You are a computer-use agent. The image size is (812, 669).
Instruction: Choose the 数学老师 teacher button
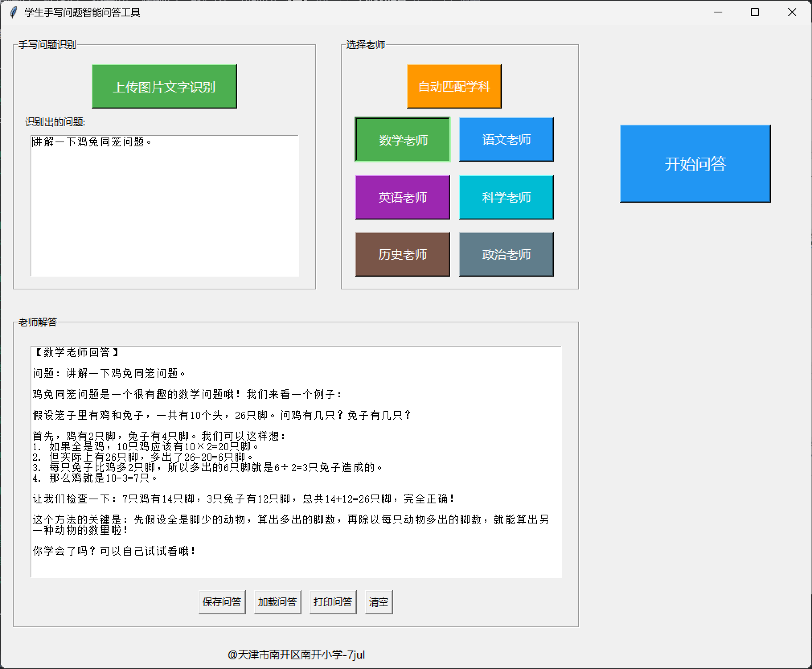pos(402,140)
